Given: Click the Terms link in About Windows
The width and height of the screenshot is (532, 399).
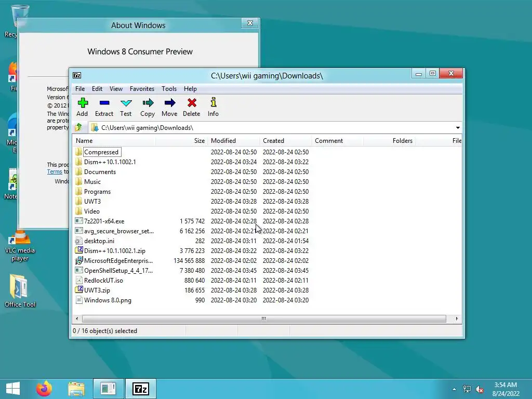Looking at the screenshot, I should 54,171.
